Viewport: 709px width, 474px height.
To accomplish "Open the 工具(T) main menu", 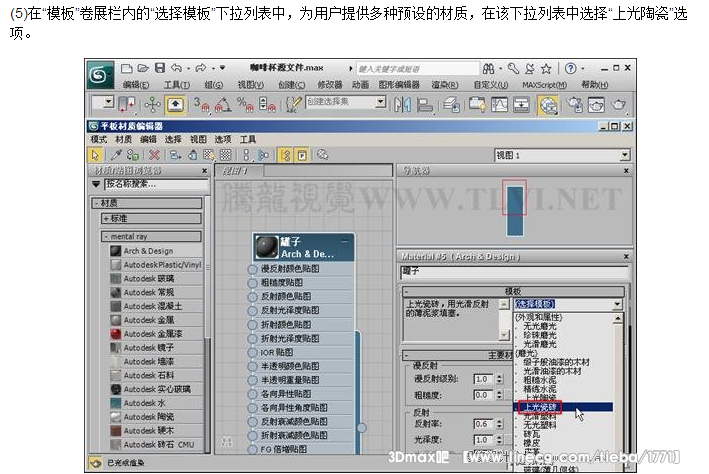I will 177,85.
